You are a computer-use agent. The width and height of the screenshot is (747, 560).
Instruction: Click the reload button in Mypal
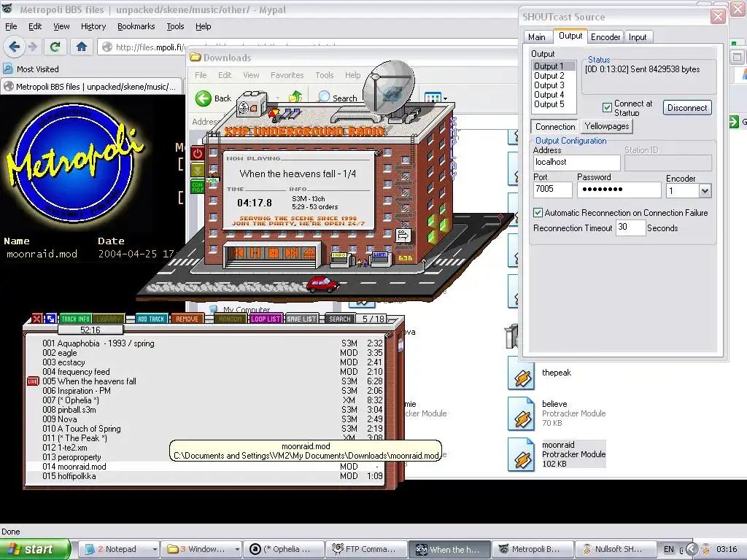click(55, 47)
